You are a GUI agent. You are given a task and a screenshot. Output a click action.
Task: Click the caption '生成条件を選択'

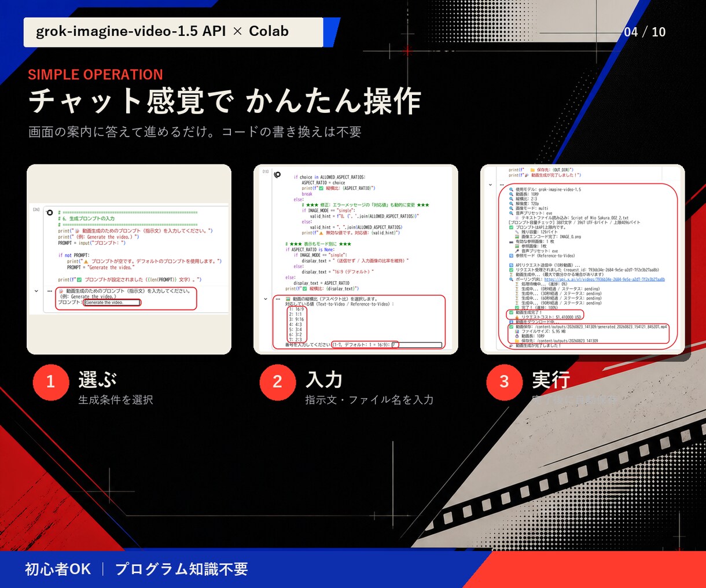(116, 400)
